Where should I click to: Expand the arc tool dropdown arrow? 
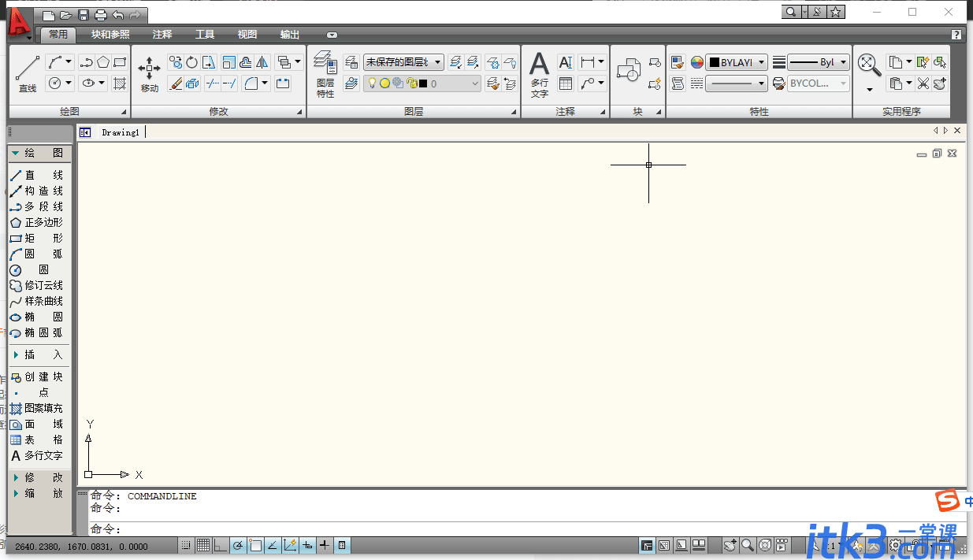tap(69, 62)
